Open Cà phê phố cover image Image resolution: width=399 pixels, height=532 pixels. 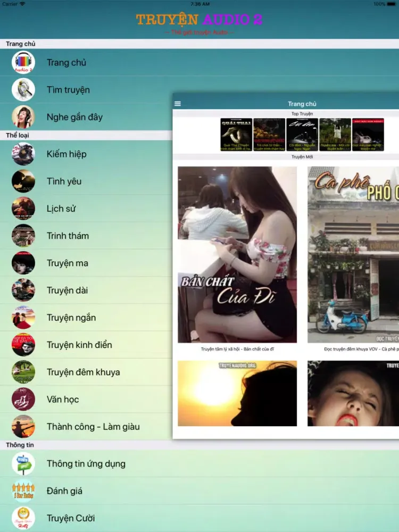click(x=353, y=254)
